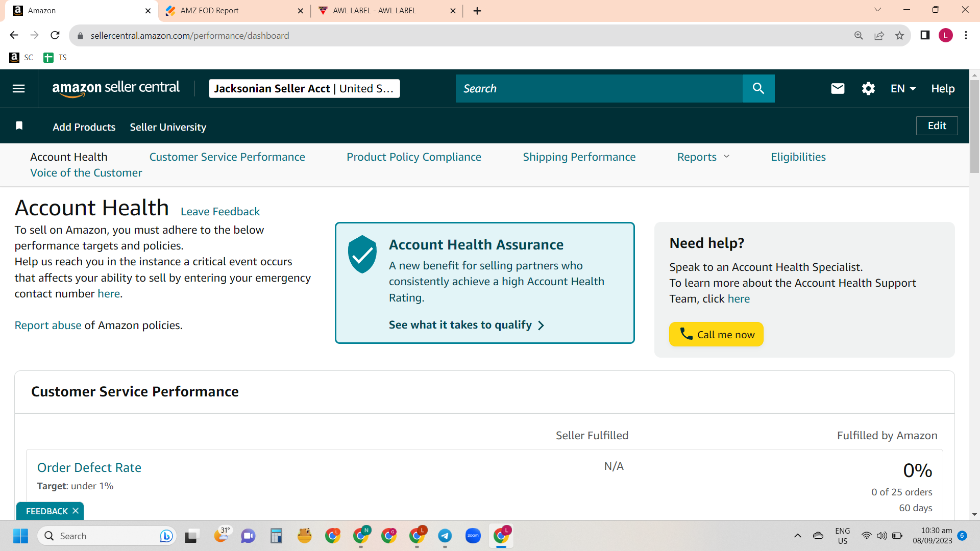Open Customer Service Performance tab
The width and height of the screenshot is (980, 551).
coord(227,157)
